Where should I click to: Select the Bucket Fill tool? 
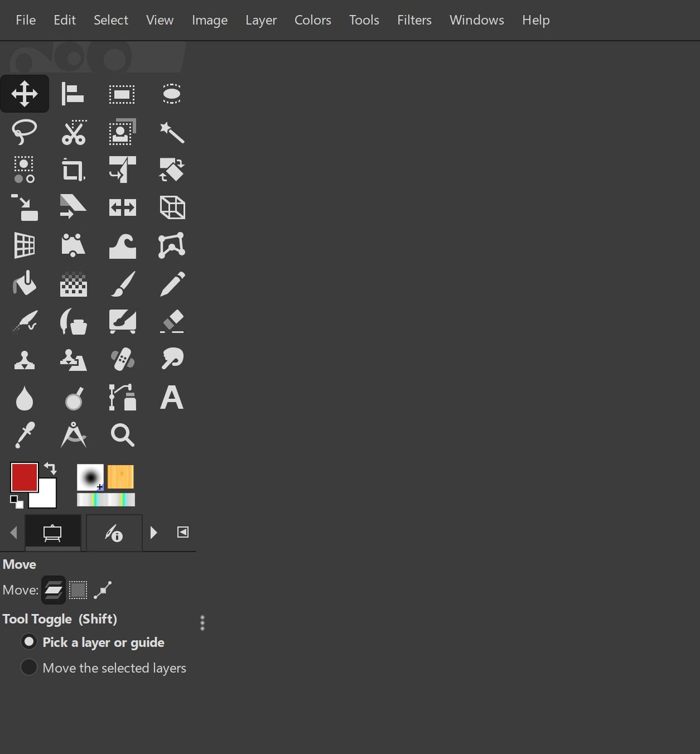click(24, 284)
